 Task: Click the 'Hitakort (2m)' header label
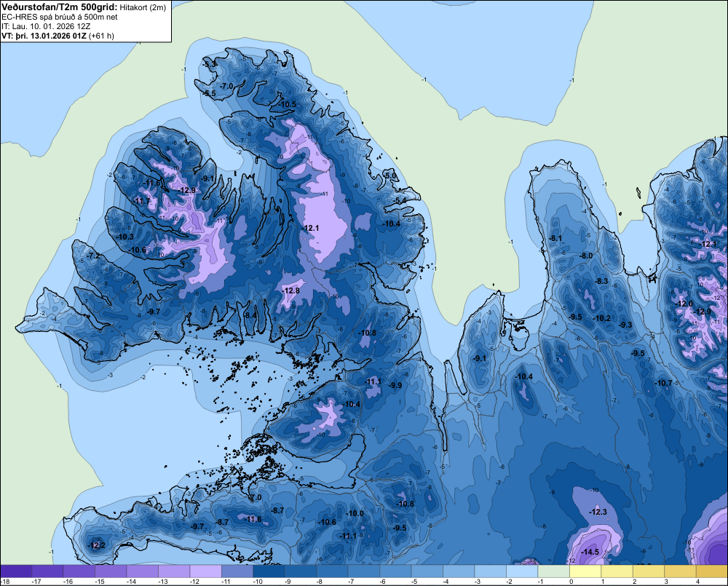click(x=143, y=7)
